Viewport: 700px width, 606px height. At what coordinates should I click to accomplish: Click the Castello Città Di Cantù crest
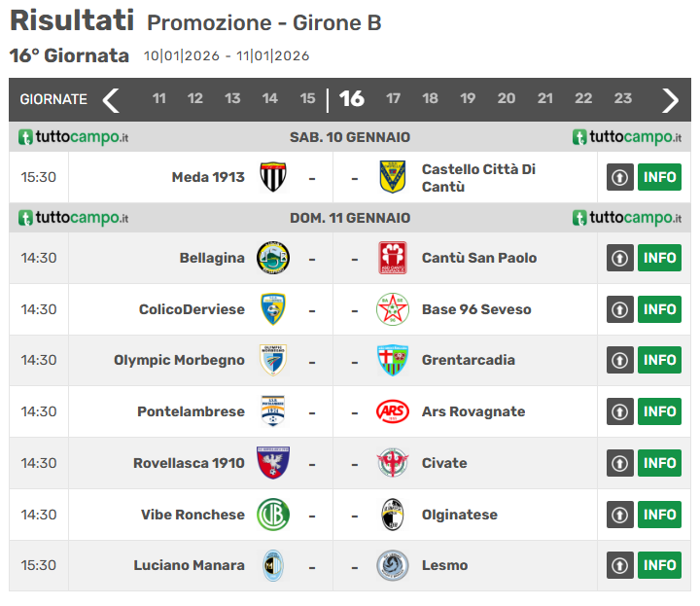392,177
